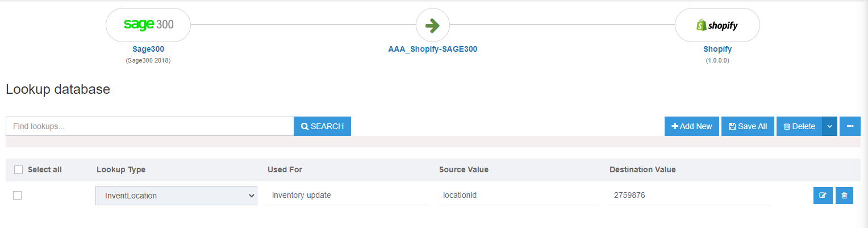
Task: Open the AAA_Shopify-SAGE300 integration link
Action: click(x=432, y=49)
